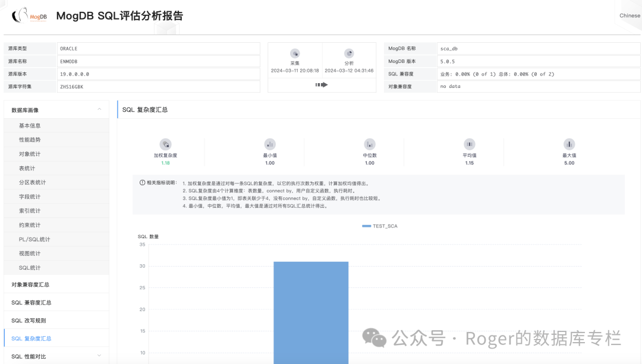642x364 pixels.
Task: Switch language via Chinese selector
Action: point(630,15)
